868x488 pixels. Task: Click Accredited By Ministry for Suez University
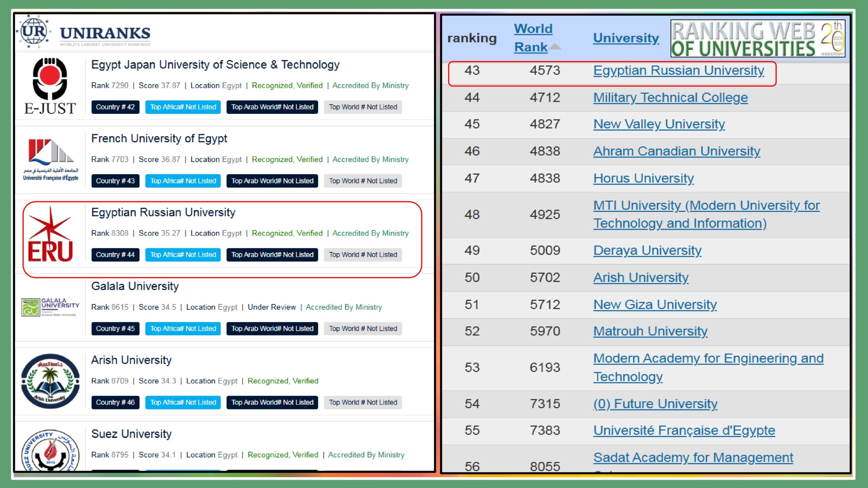(x=366, y=455)
